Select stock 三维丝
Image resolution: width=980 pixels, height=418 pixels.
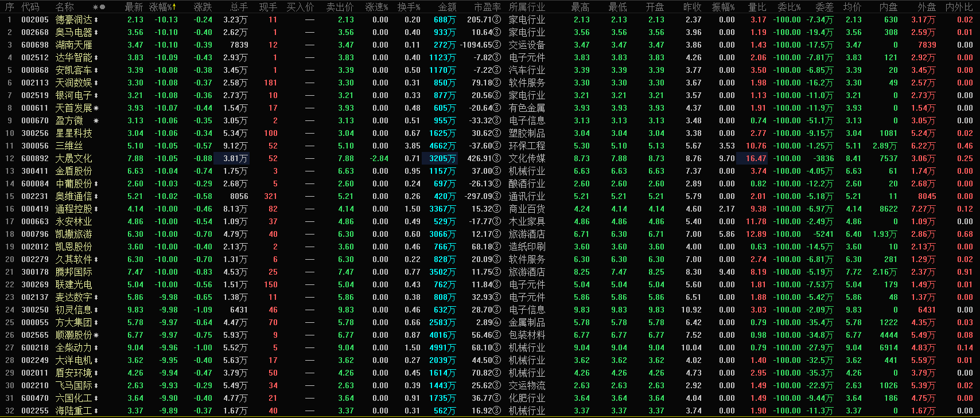[69, 146]
